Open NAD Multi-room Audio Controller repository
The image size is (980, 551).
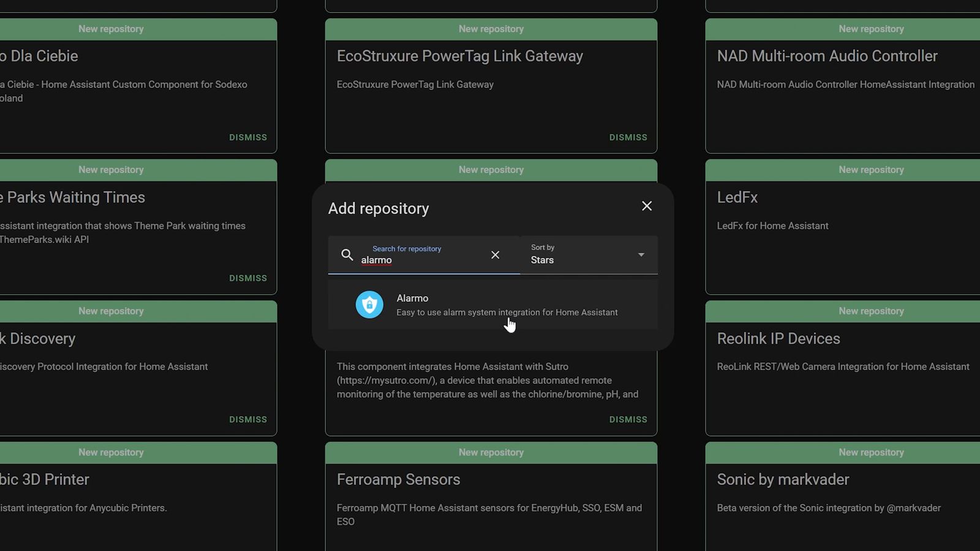(827, 56)
